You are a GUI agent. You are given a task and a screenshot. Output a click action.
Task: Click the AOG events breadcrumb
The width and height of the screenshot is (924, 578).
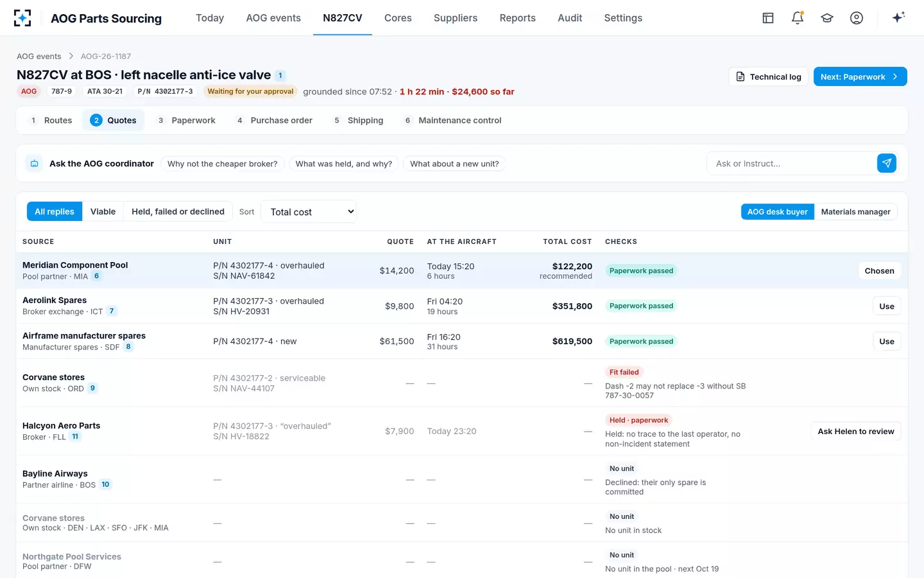[39, 56]
